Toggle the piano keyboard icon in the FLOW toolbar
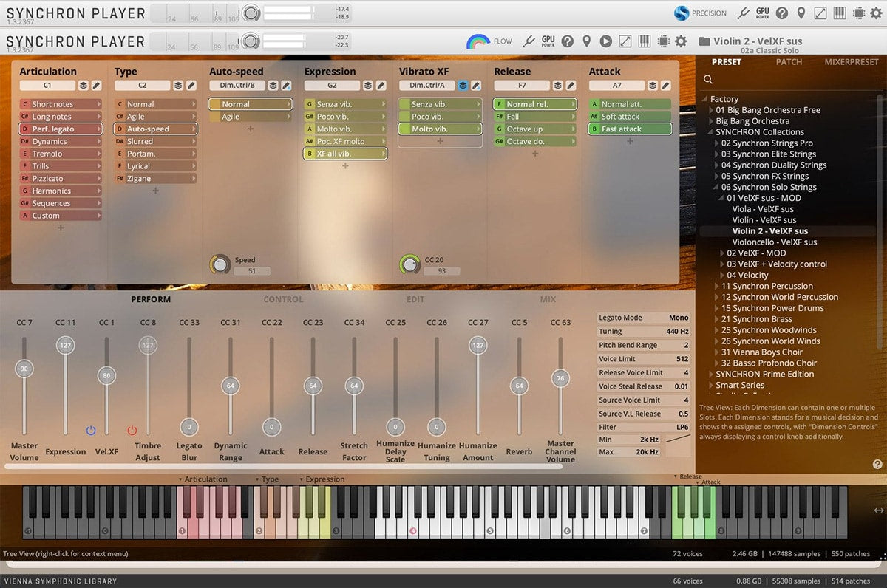887x588 pixels. (x=644, y=41)
